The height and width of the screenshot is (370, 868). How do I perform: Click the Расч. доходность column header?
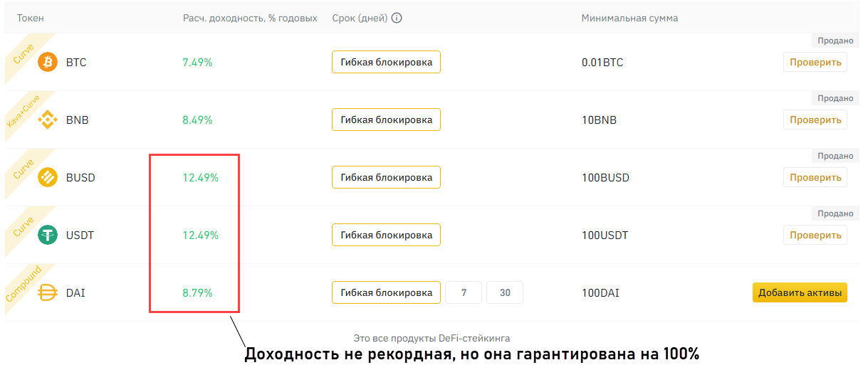coord(250,18)
